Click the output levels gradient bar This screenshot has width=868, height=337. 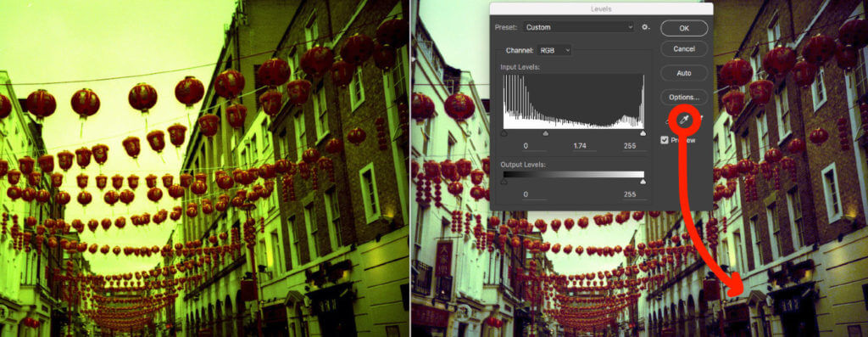pyautogui.click(x=574, y=175)
